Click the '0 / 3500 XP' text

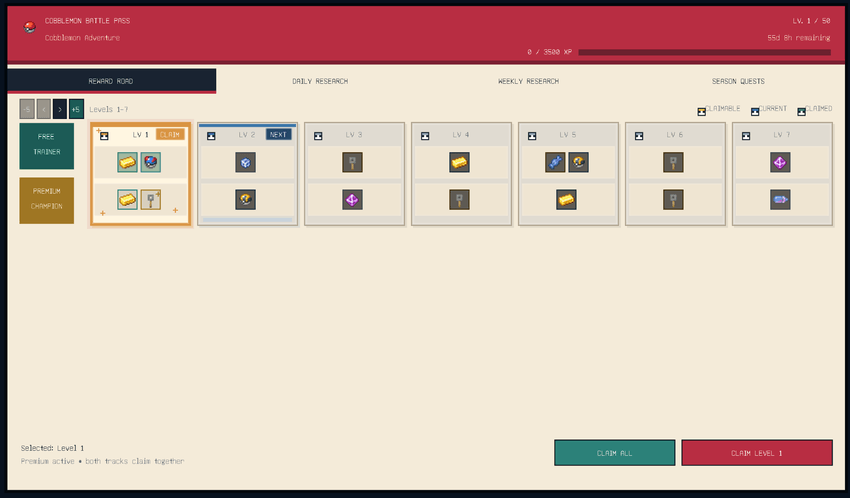coord(549,52)
